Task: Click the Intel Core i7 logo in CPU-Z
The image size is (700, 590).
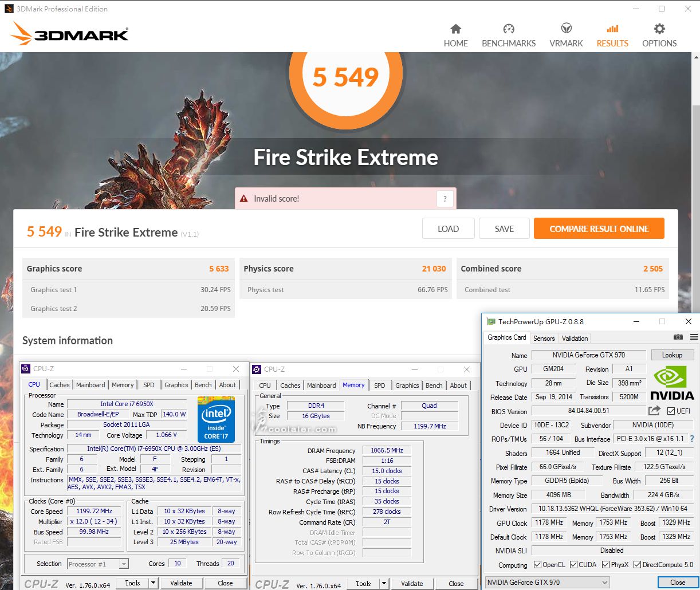Action: coord(216,419)
